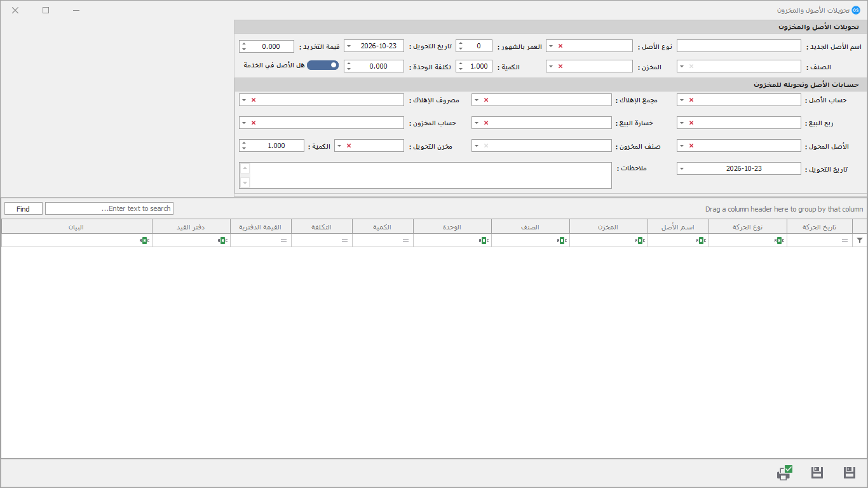Toggle the هل الأصل في الخدمة switch
This screenshot has height=488, width=868.
pyautogui.click(x=323, y=65)
